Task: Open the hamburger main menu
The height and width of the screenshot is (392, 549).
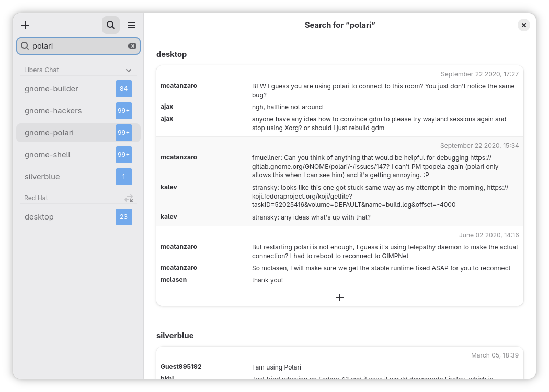Action: click(x=132, y=25)
